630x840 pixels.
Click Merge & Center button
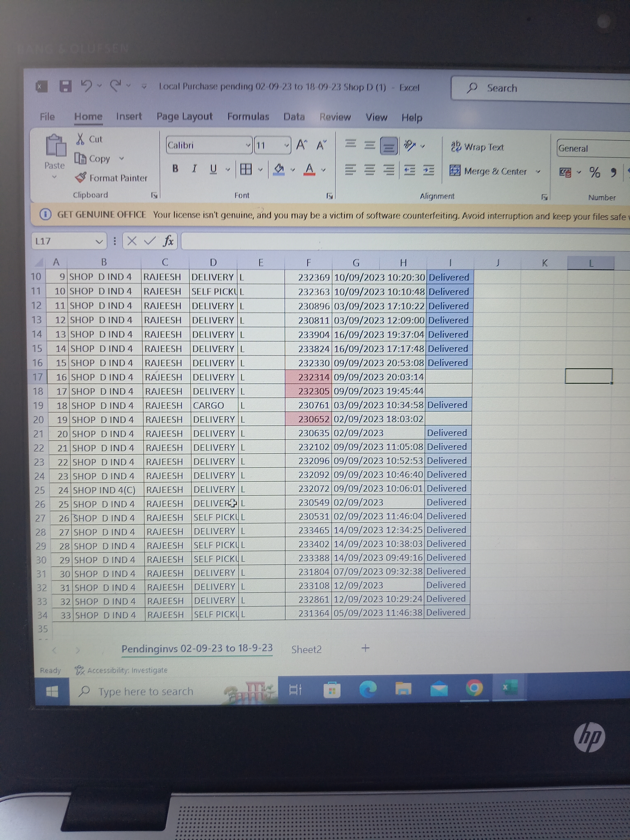tap(488, 171)
